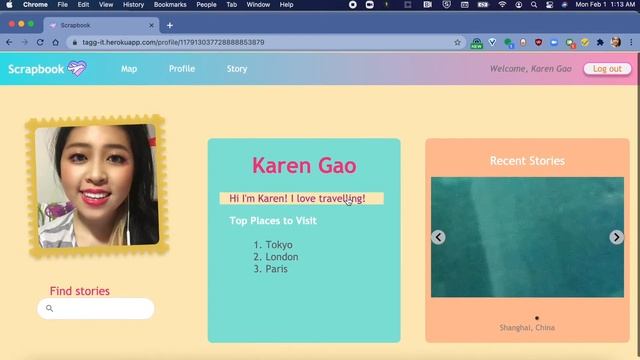640x360 pixels.
Task: Open the View menu
Action: click(x=106, y=5)
